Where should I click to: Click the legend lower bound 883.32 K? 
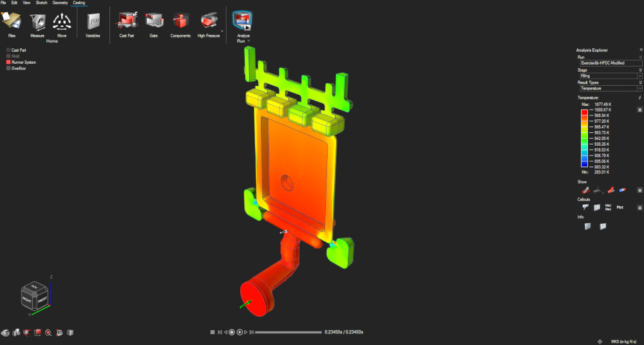601,167
